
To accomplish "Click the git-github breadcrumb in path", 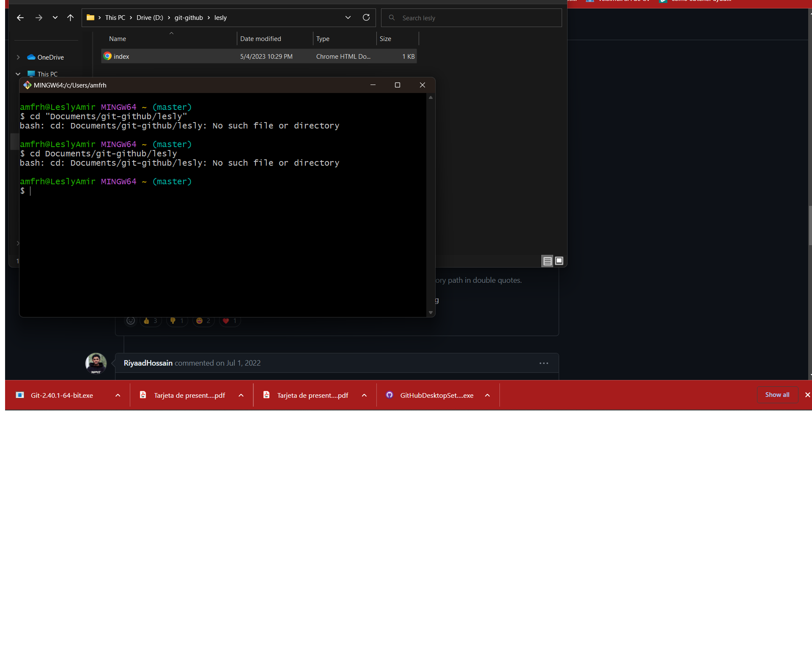I will point(188,17).
